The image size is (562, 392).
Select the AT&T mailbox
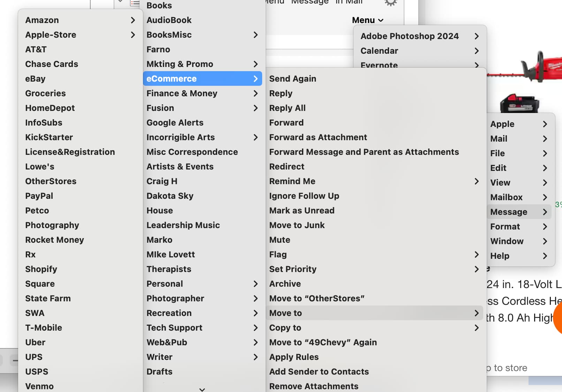pos(80,50)
